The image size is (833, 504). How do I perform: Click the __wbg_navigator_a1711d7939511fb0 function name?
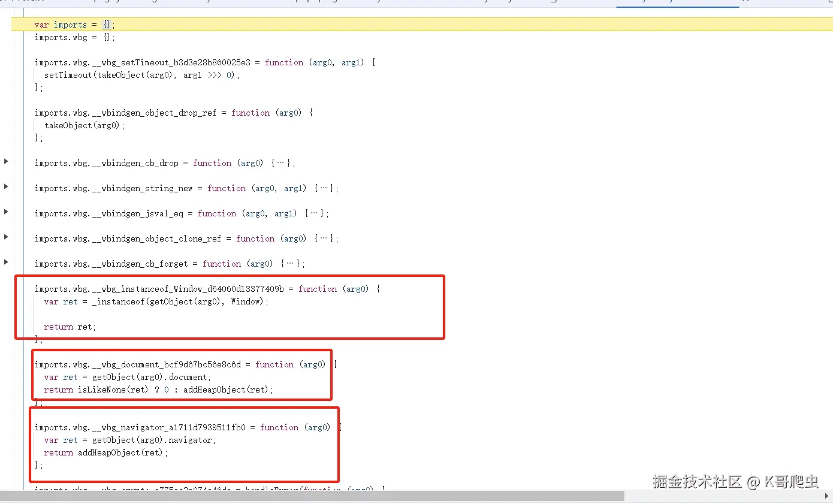169,427
